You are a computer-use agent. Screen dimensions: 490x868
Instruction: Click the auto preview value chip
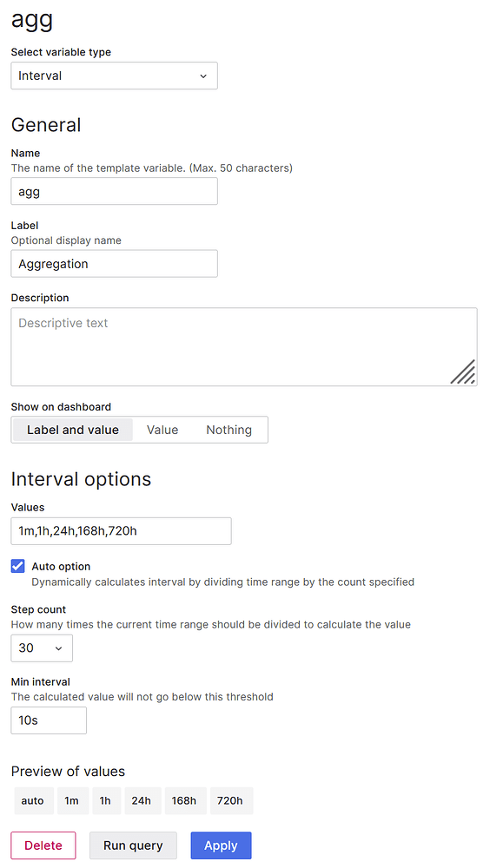[33, 801]
